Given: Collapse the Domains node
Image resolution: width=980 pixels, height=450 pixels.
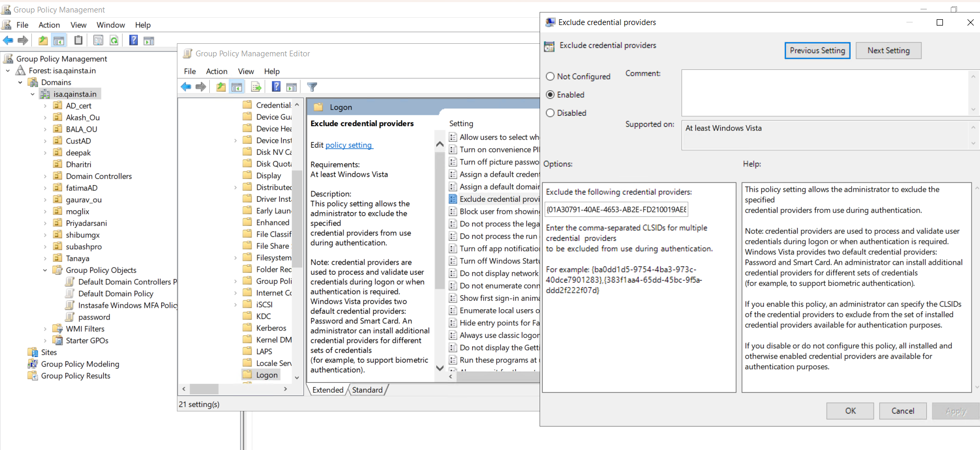Looking at the screenshot, I should [20, 82].
